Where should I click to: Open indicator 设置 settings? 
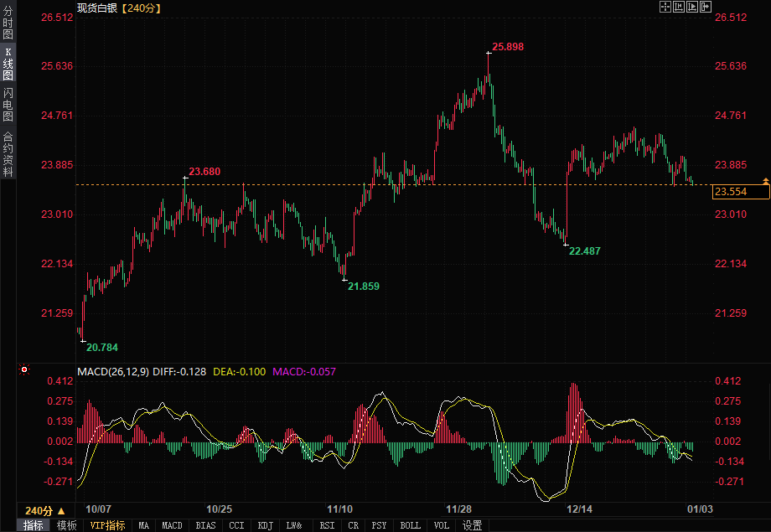coord(472,525)
